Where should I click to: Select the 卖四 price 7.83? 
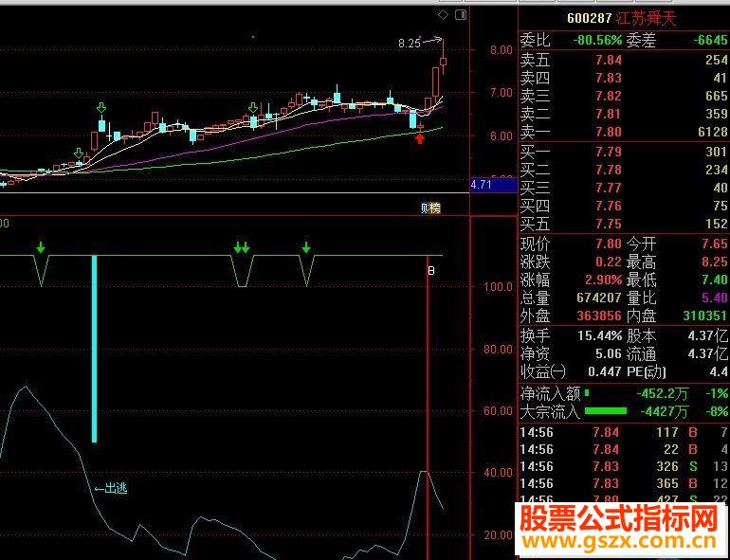tap(609, 78)
